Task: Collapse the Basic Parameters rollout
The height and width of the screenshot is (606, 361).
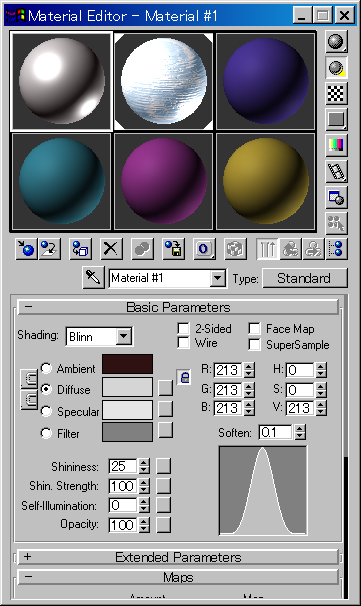Action: pyautogui.click(x=178, y=307)
